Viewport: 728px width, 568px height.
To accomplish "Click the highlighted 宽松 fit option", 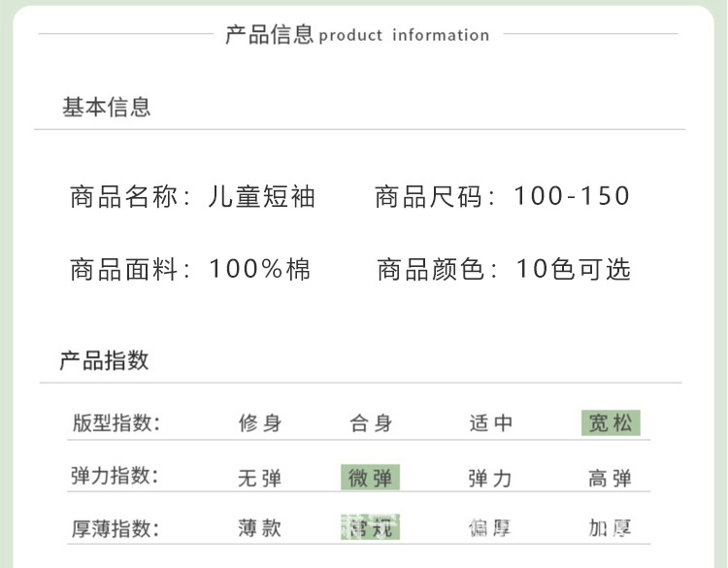I will tap(611, 423).
